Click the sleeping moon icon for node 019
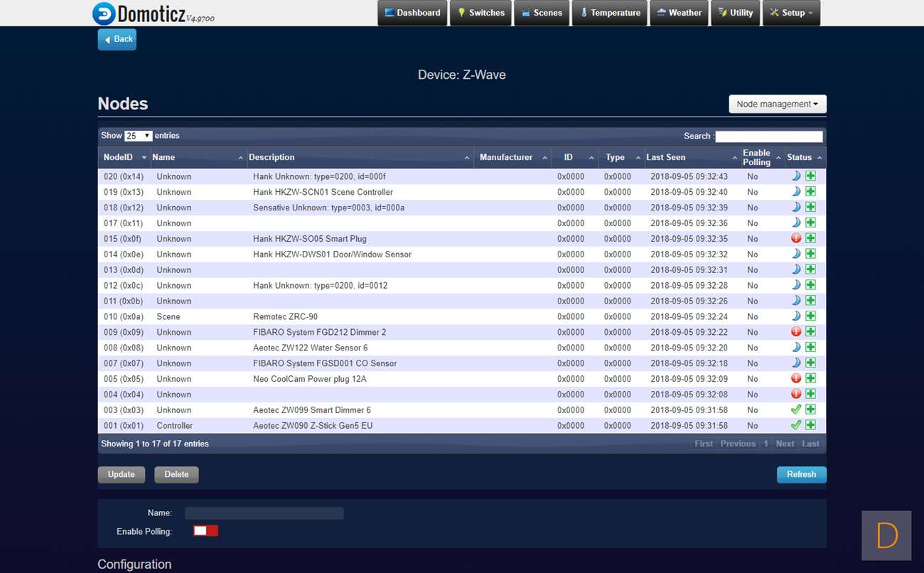 pos(796,192)
